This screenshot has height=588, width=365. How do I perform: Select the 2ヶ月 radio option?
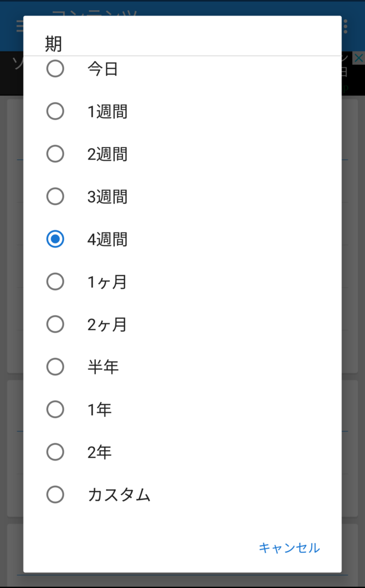56,324
